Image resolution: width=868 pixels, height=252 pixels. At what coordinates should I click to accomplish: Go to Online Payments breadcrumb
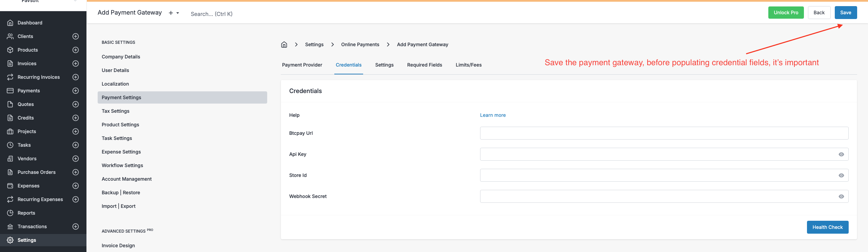[x=360, y=44]
